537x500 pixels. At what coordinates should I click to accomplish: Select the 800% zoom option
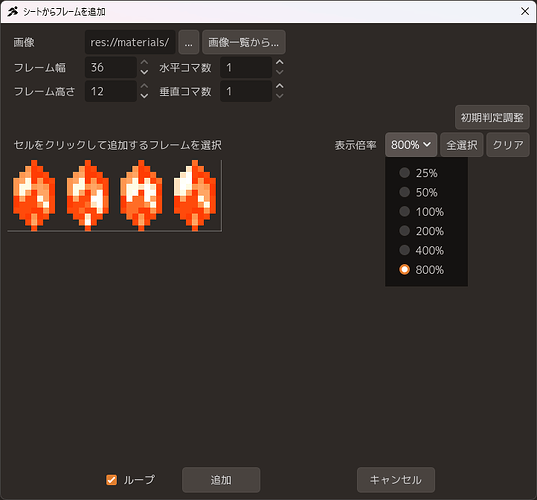(426, 270)
